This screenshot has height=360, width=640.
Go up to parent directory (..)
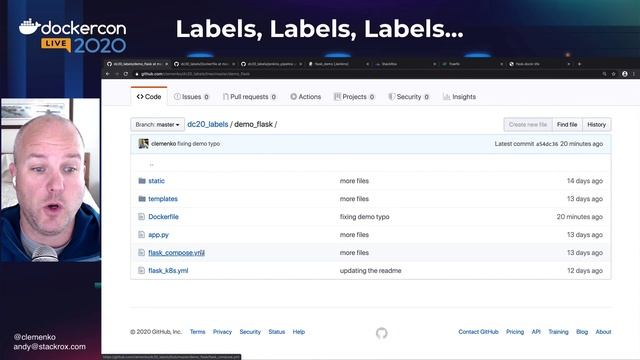151,164
